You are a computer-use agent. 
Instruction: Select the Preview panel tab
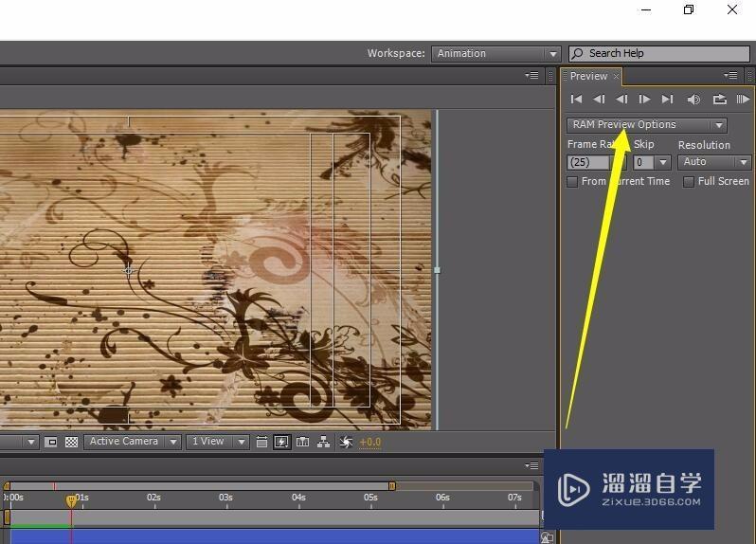click(x=588, y=76)
